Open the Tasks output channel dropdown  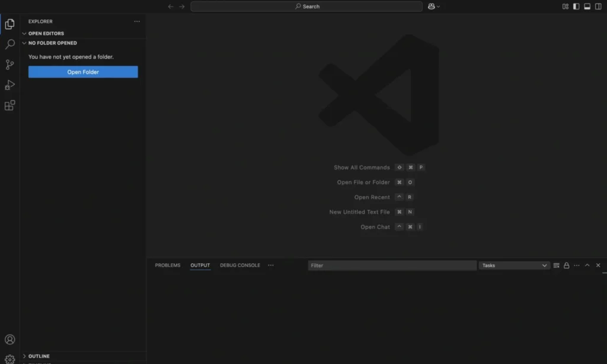(515, 265)
